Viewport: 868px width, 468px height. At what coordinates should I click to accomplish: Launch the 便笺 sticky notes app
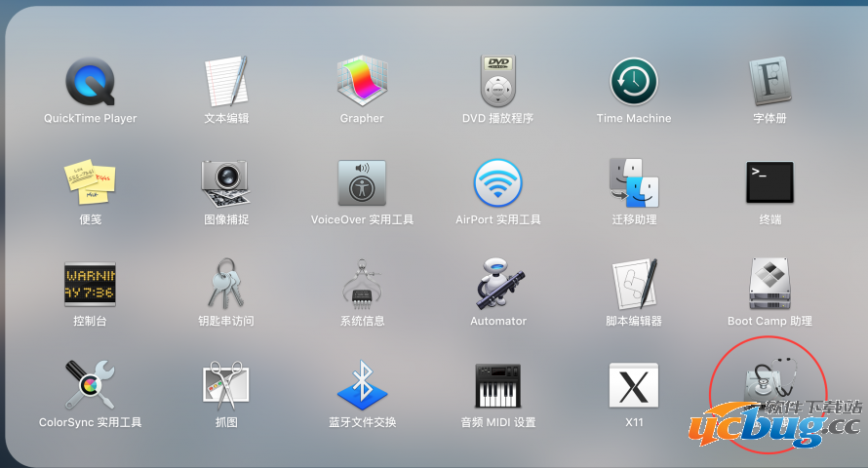pos(91,182)
